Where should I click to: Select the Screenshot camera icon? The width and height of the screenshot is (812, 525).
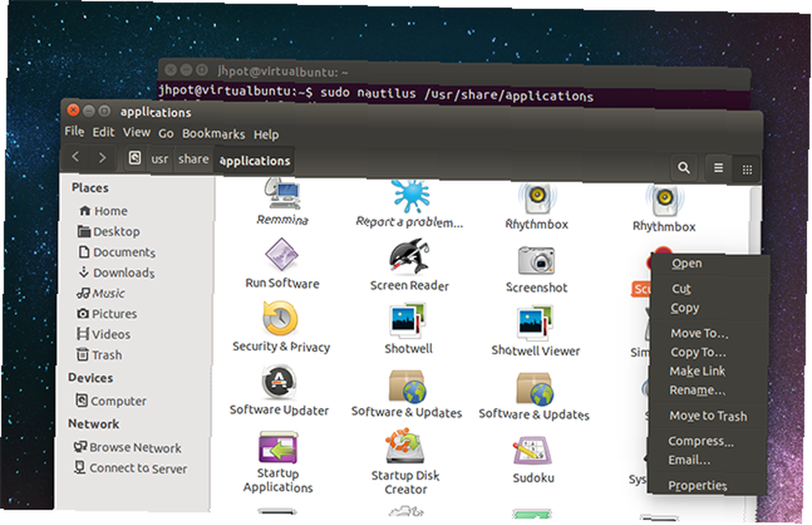[537, 259]
